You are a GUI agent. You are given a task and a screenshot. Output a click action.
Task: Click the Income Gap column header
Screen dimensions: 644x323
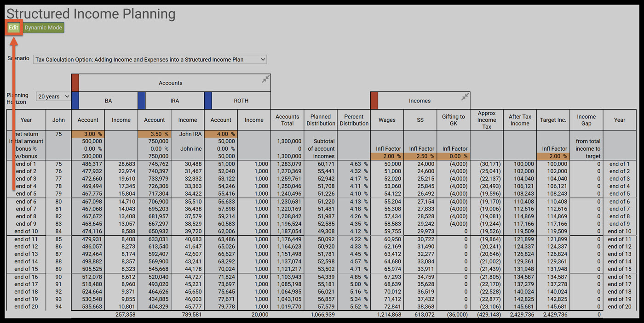click(586, 120)
